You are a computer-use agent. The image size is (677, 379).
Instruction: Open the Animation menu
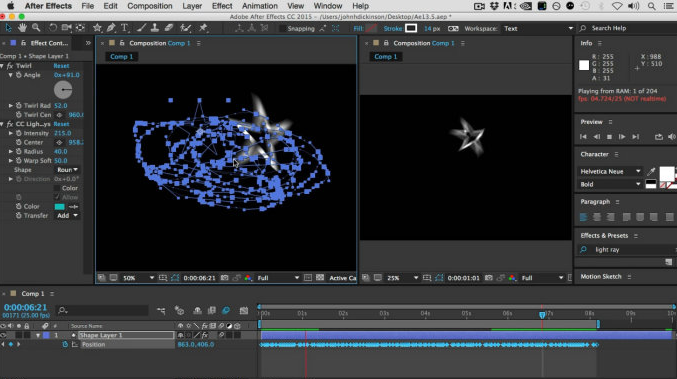259,6
